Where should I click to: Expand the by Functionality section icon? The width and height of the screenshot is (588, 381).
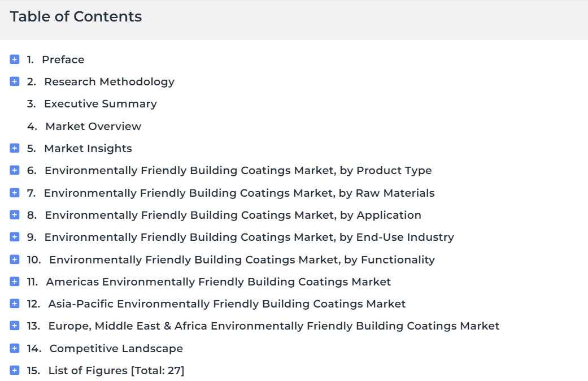pyautogui.click(x=15, y=259)
